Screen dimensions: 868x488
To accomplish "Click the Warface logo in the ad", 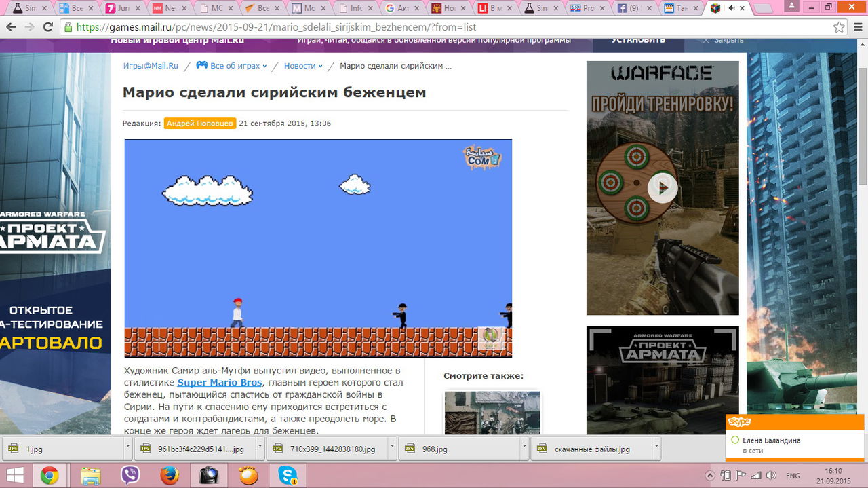I will [x=662, y=73].
